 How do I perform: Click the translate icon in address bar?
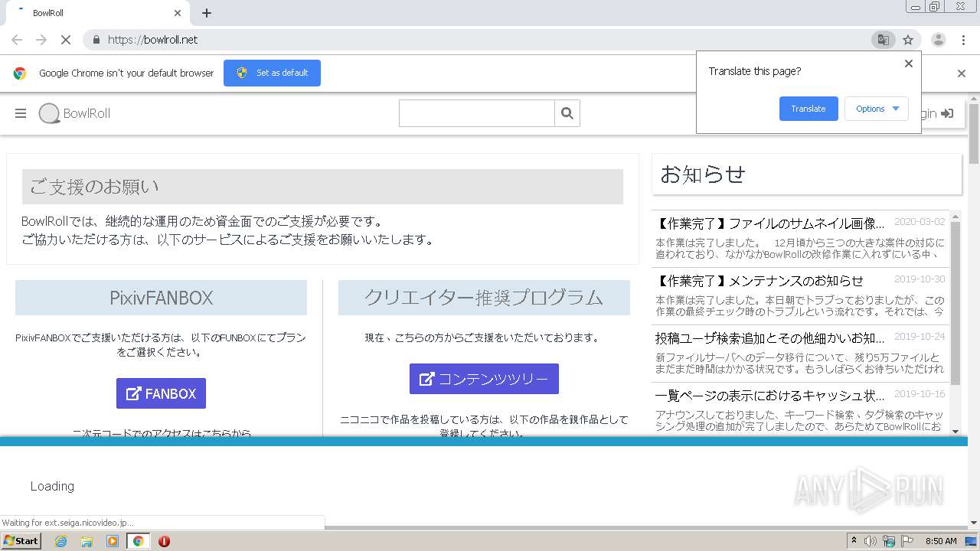[883, 40]
